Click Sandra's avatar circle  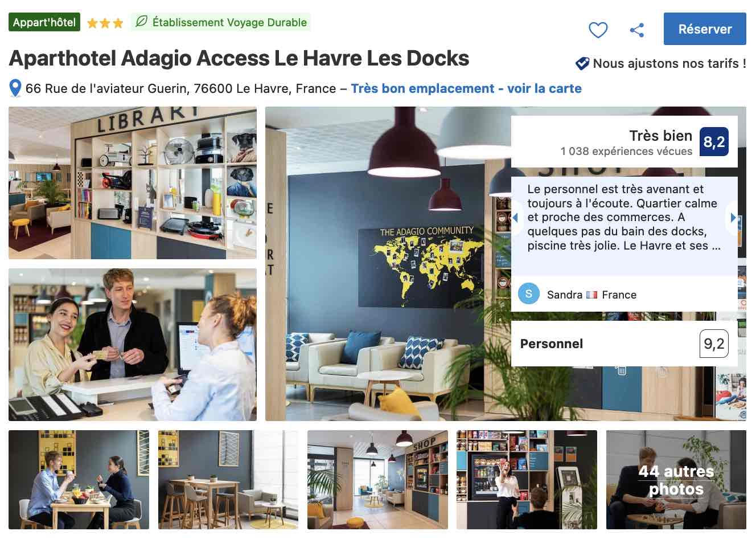(x=529, y=294)
